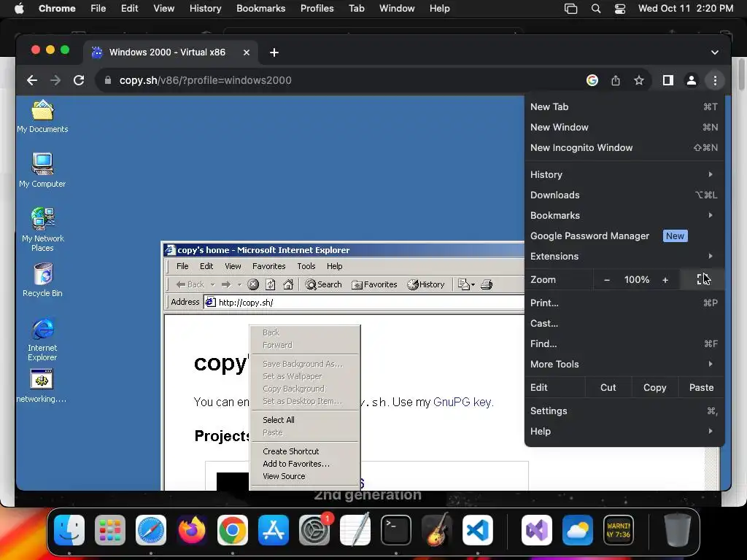Open Settings from Chrome menu
747x560 pixels.
click(x=624, y=411)
